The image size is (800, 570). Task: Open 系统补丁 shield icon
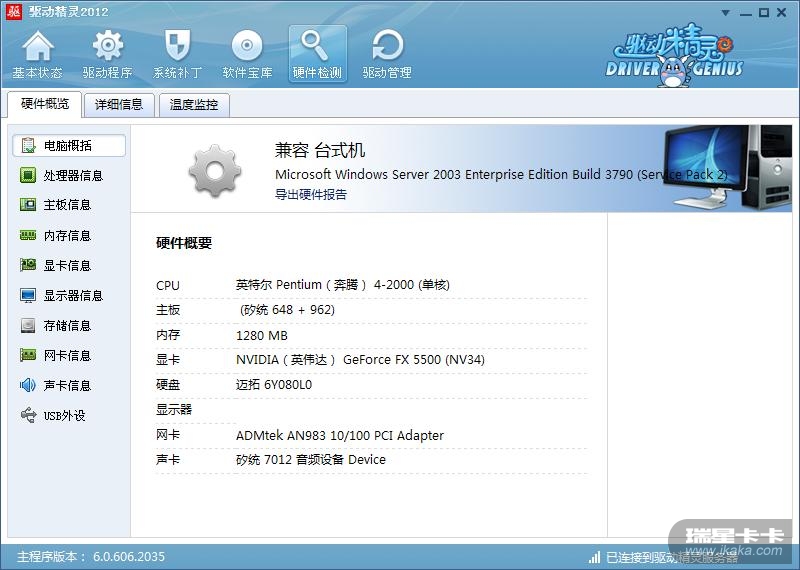(x=178, y=45)
